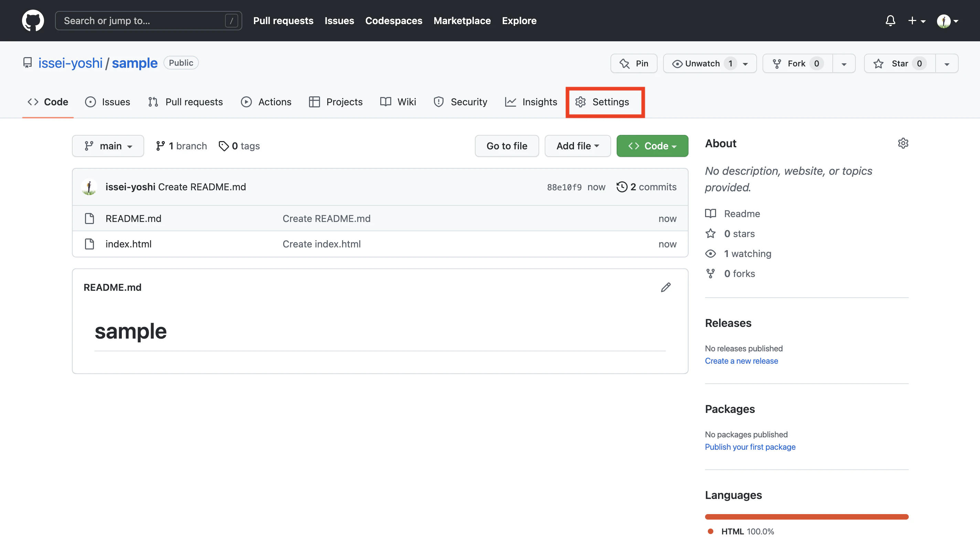Click the issei-yoshi commit author avatar

coord(89,187)
